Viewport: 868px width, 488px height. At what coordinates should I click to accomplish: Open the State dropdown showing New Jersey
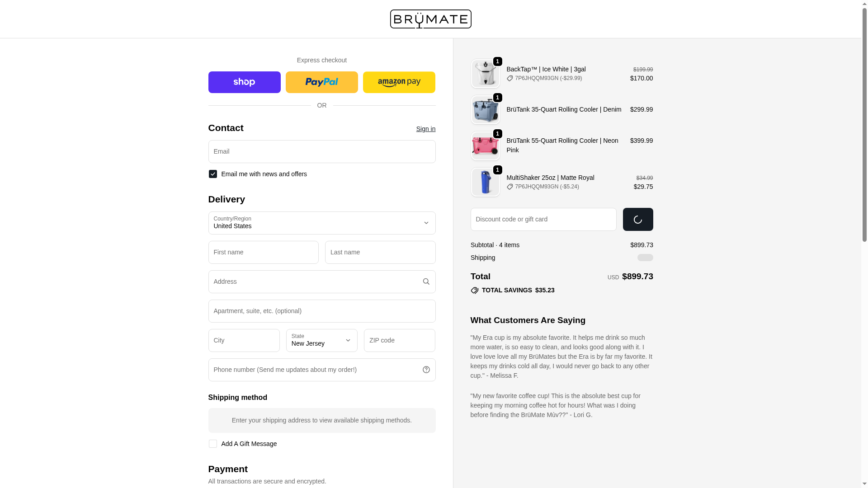(321, 340)
